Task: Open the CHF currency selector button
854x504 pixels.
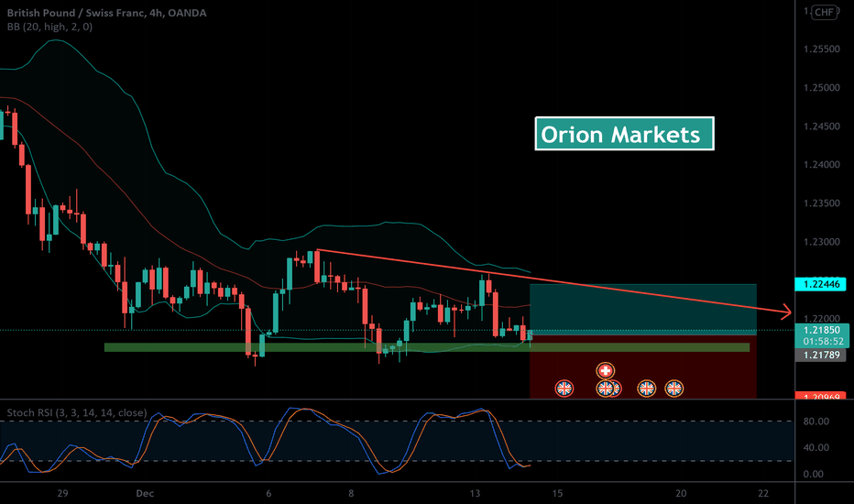Action: pyautogui.click(x=824, y=12)
